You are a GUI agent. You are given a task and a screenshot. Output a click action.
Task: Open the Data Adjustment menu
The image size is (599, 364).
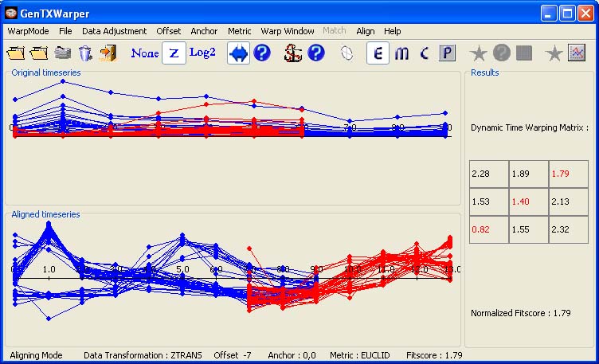(x=114, y=31)
